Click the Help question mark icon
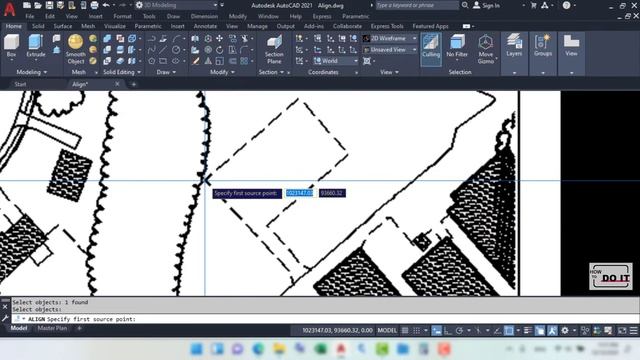The height and width of the screenshot is (360, 640). click(x=567, y=5)
